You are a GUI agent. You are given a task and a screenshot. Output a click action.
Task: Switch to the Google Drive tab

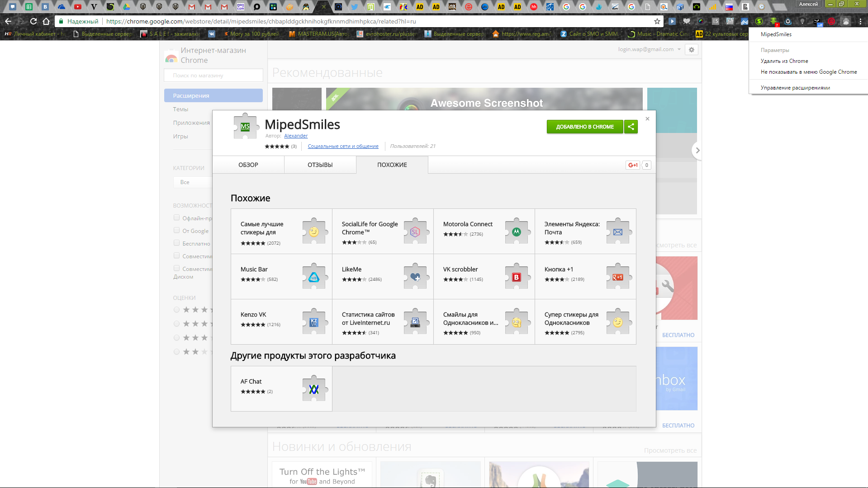127,7
